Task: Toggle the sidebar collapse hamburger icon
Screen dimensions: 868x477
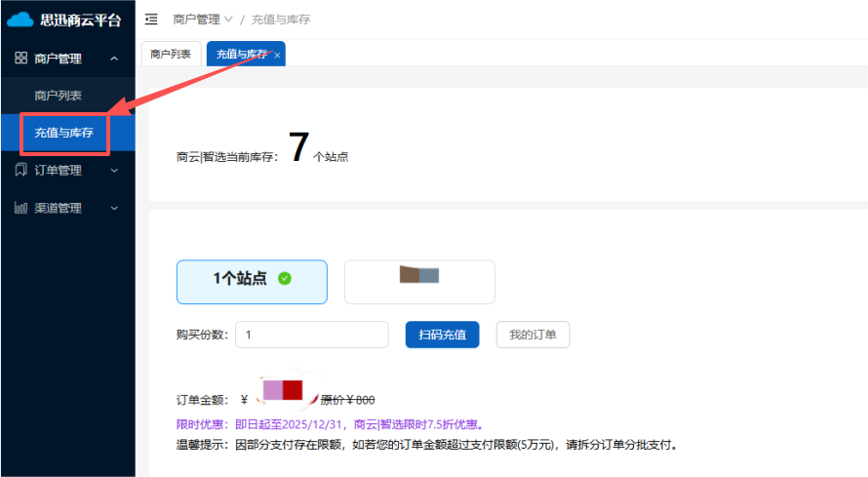Action: [x=151, y=19]
